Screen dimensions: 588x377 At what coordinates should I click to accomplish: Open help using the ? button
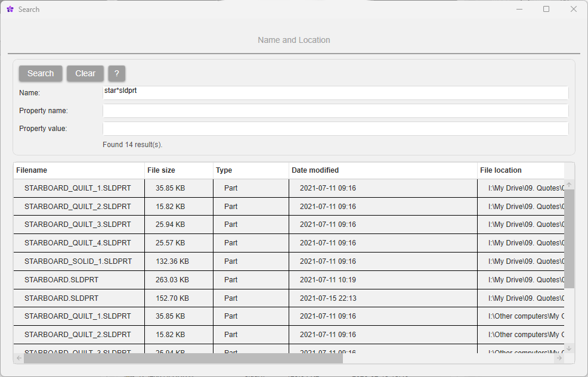pos(116,73)
